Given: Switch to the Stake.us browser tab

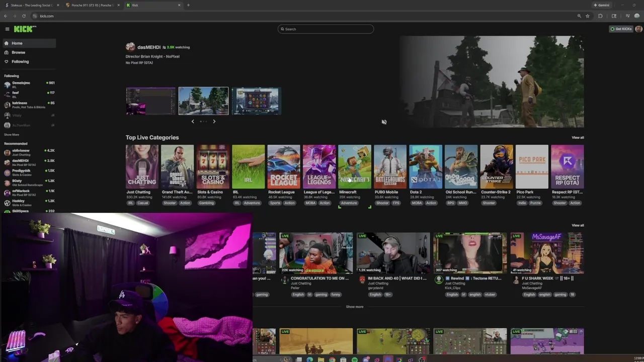Looking at the screenshot, I should tap(32, 5).
